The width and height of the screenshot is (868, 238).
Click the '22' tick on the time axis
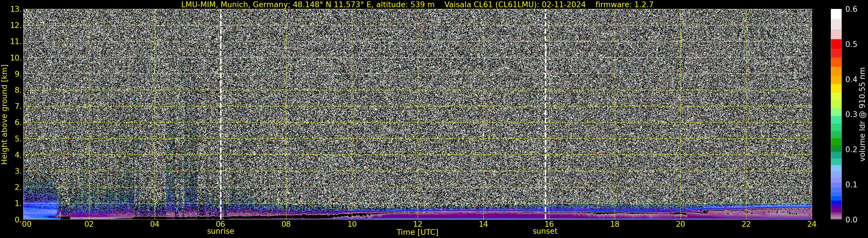746,224
